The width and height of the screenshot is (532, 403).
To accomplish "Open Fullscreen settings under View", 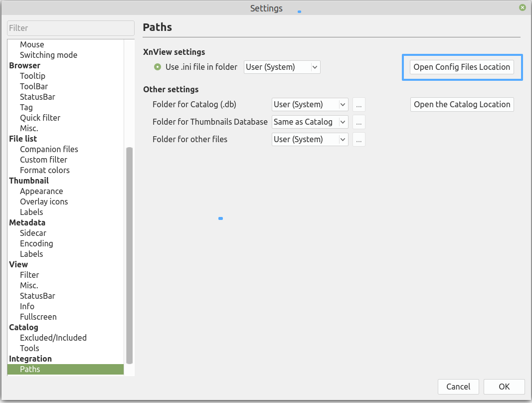I will click(x=38, y=317).
